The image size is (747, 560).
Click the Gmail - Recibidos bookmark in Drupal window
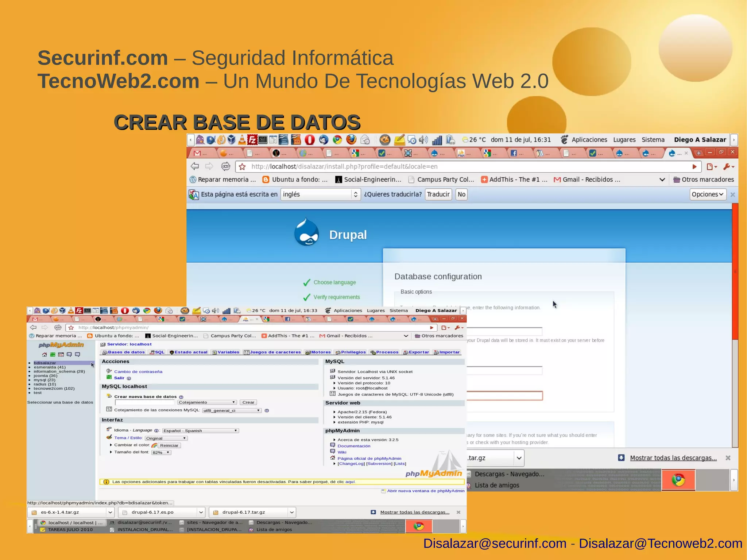(x=587, y=179)
